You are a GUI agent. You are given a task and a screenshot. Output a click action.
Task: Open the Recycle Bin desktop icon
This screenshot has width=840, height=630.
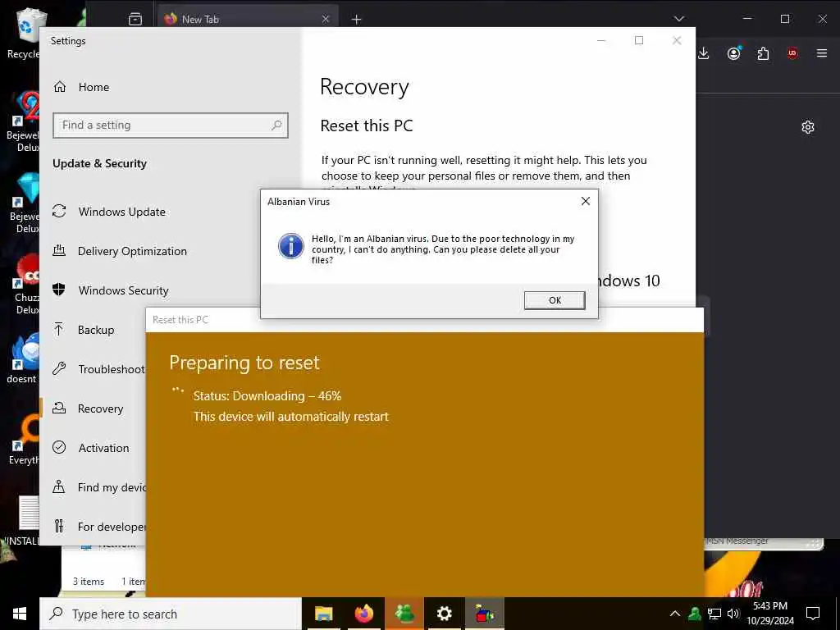pos(24,32)
